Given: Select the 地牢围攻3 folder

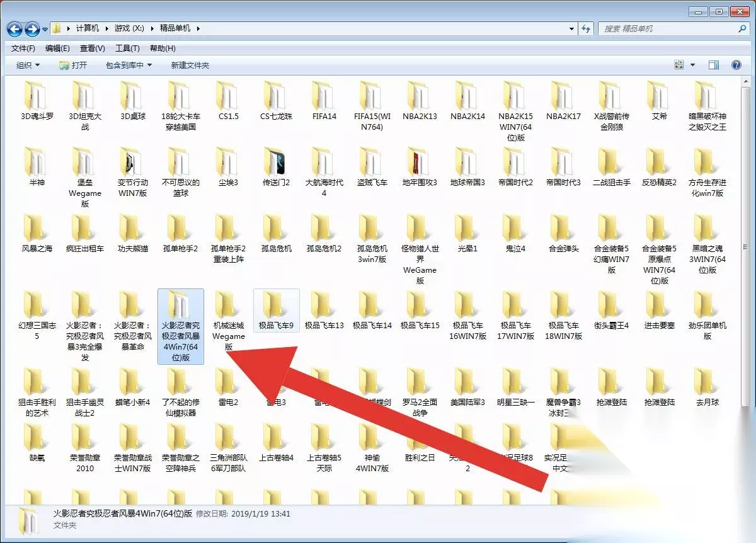Looking at the screenshot, I should pos(420,167).
